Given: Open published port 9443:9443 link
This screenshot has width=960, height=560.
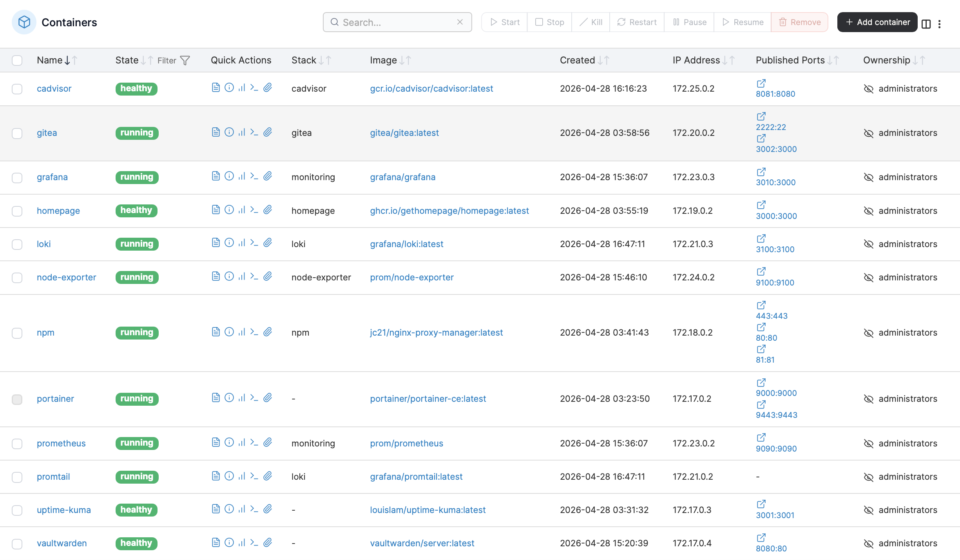Looking at the screenshot, I should [x=777, y=415].
